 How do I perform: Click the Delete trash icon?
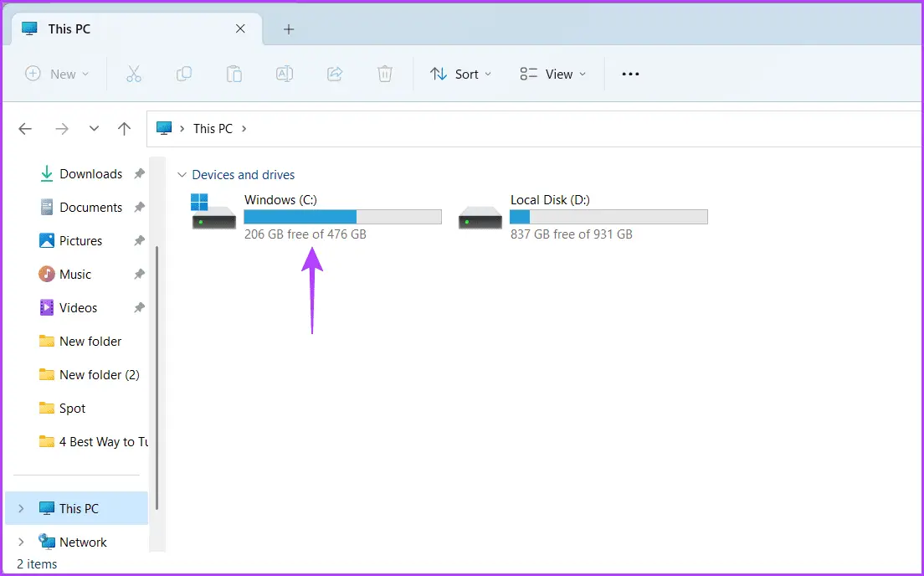point(385,74)
